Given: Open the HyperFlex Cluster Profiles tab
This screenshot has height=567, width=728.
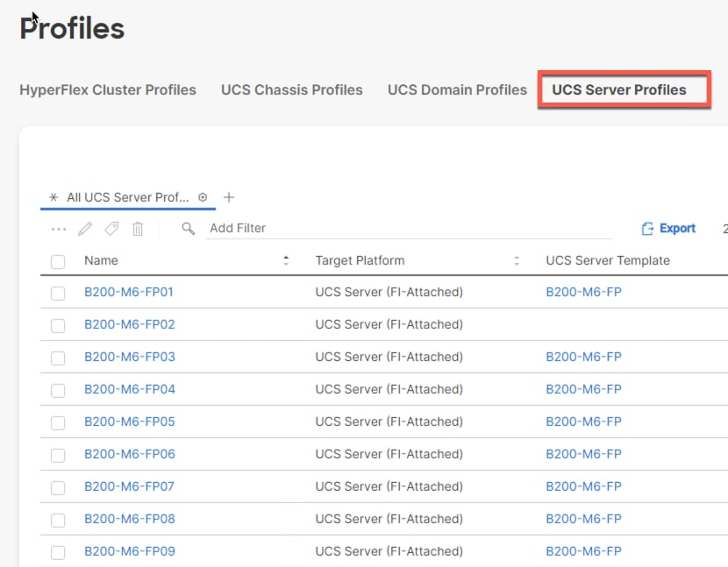Looking at the screenshot, I should 108,90.
